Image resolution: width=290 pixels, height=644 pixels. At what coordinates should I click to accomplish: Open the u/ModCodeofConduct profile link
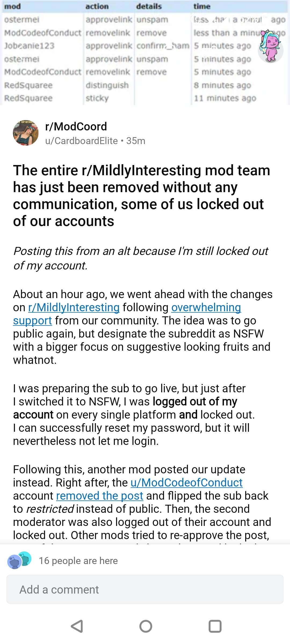coord(187,483)
